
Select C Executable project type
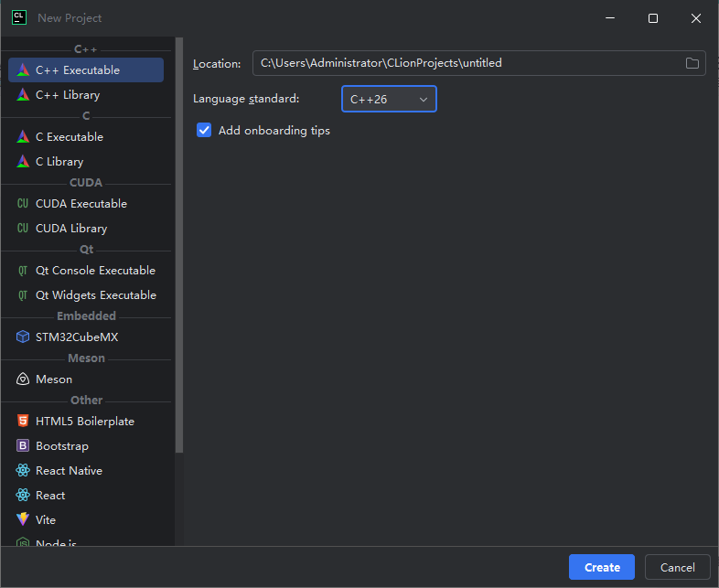pos(86,136)
